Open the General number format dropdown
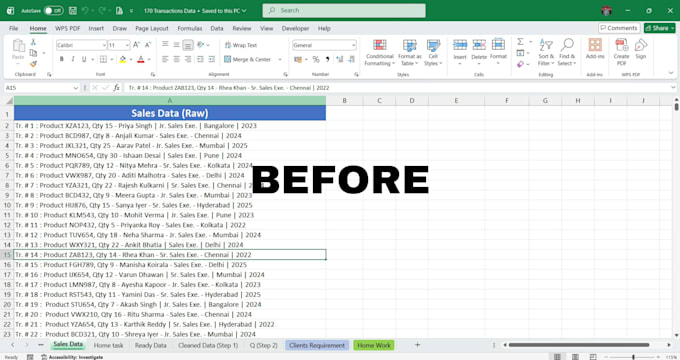Image resolution: width=680 pixels, height=360 pixels. (353, 45)
